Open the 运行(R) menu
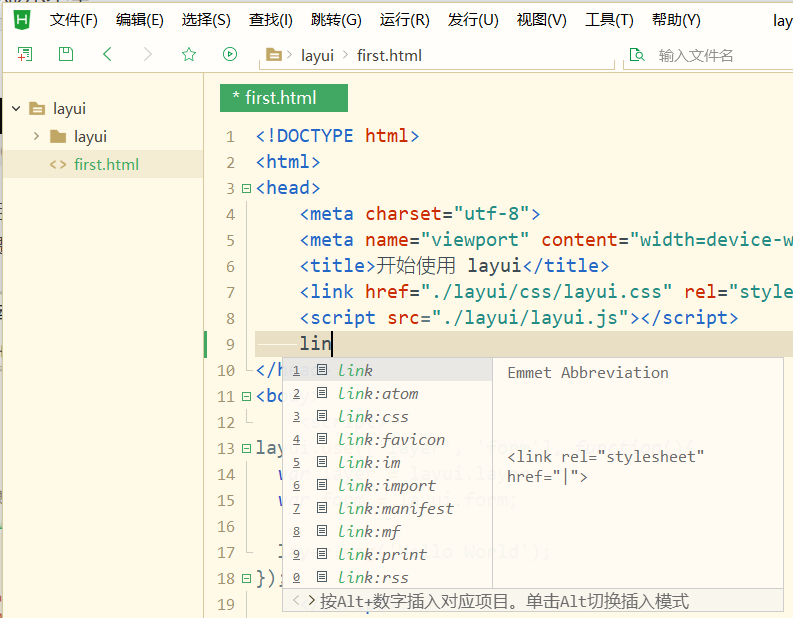Viewport: 793px width, 618px height. (405, 20)
